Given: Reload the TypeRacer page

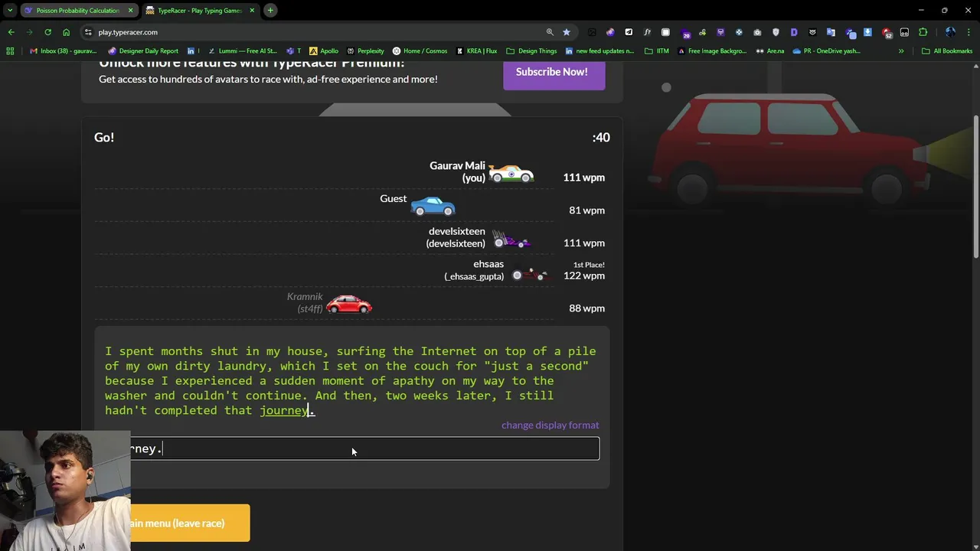Looking at the screenshot, I should tap(47, 32).
